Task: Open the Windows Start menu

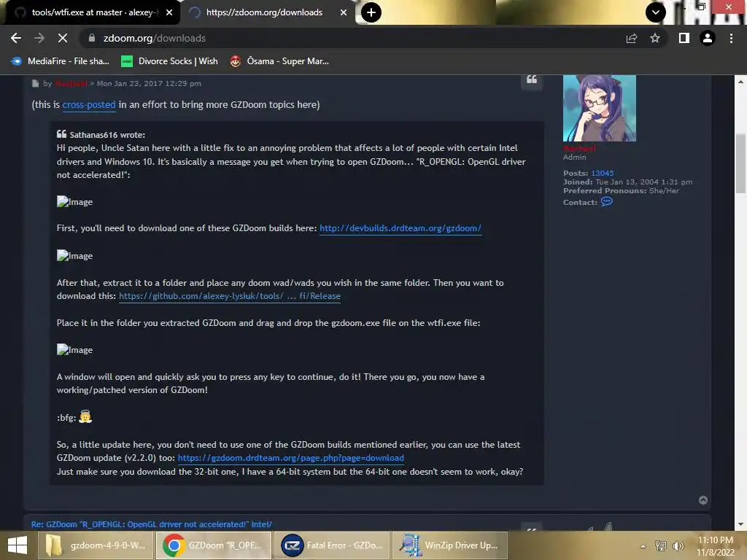Action: pos(18,545)
